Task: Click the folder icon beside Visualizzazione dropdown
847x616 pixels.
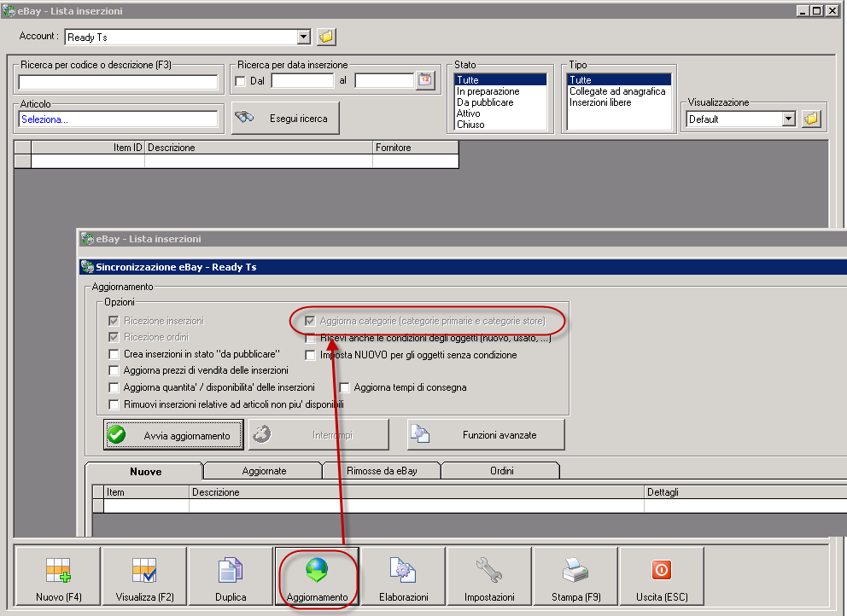Action: (811, 119)
